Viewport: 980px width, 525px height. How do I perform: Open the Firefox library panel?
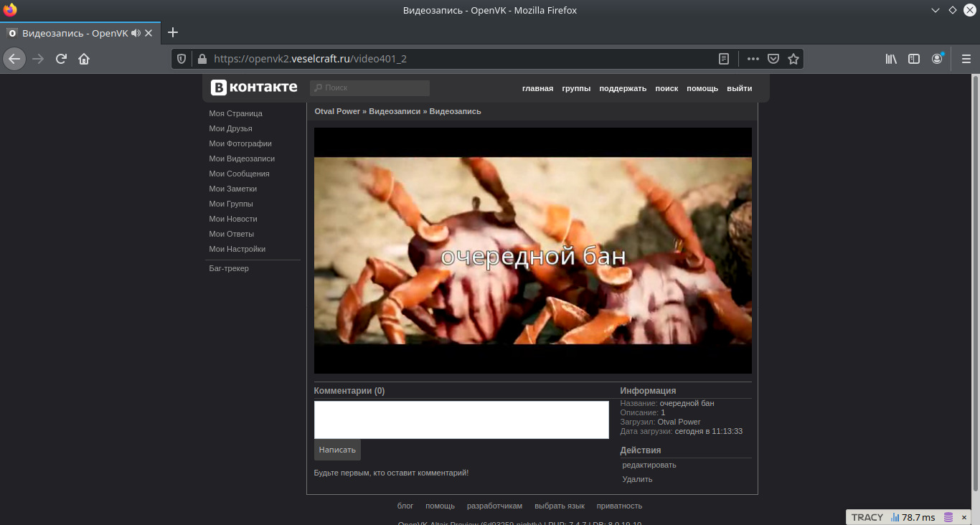point(891,59)
